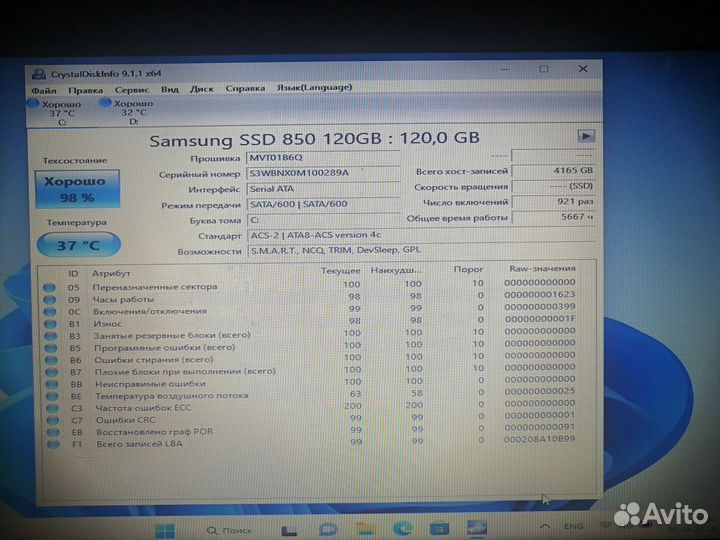Click status circle for attribute B6
The height and width of the screenshot is (540, 720).
pyautogui.click(x=51, y=360)
